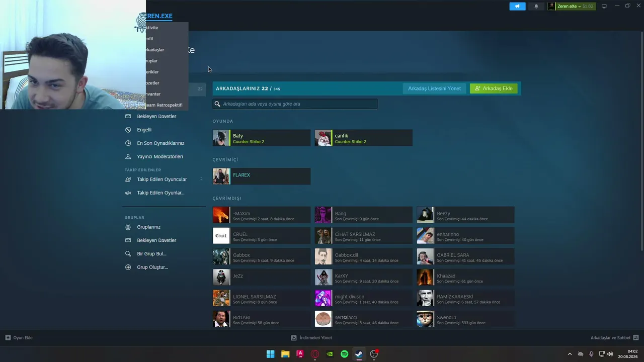The image size is (644, 362).
Task: Open the NVIDIA app from the taskbar
Action: pos(330,354)
